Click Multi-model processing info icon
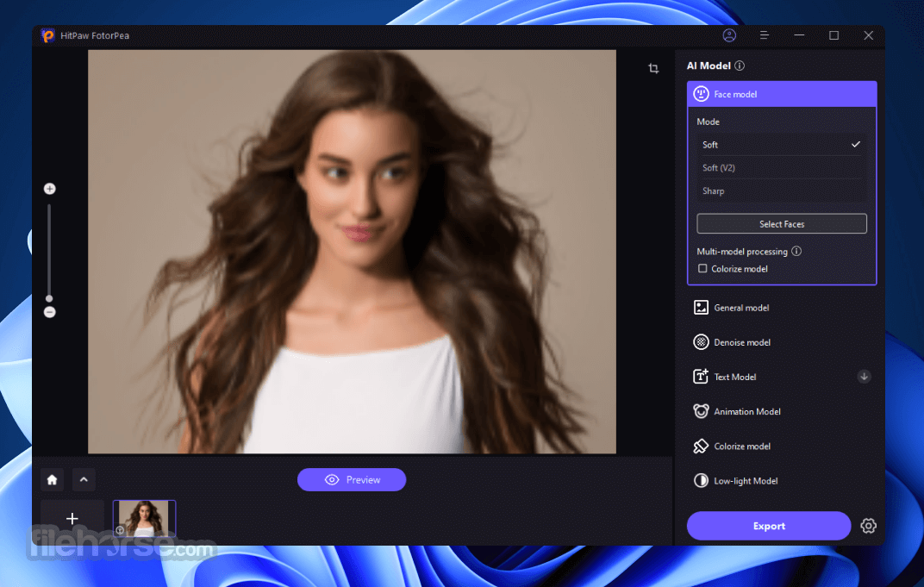The height and width of the screenshot is (587, 924). (x=796, y=251)
